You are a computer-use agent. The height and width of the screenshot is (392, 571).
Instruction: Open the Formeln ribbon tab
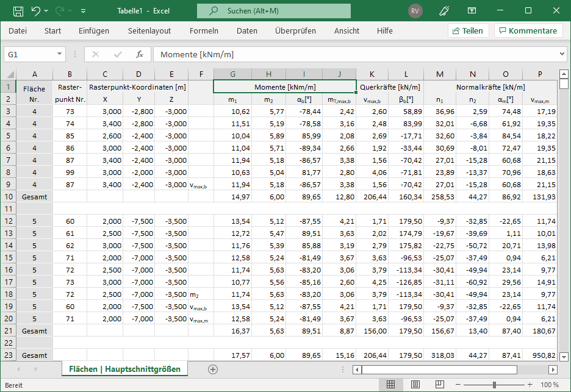coord(204,30)
